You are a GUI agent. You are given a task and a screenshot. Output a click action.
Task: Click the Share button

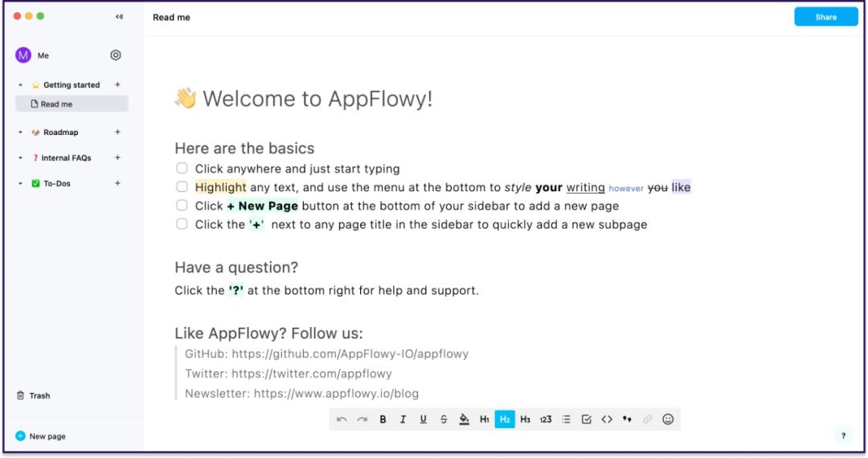[826, 17]
